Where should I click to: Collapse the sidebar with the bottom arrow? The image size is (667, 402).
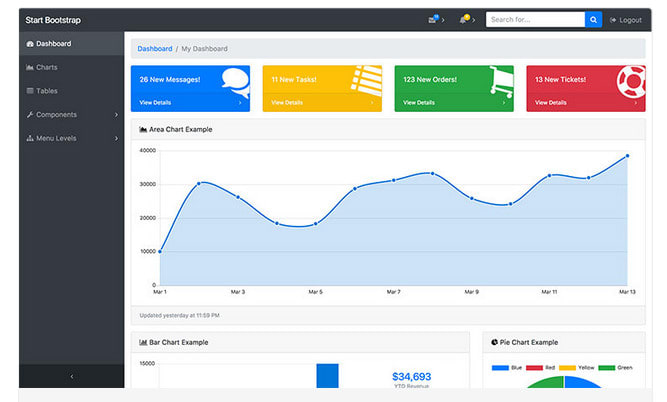pyautogui.click(x=71, y=376)
